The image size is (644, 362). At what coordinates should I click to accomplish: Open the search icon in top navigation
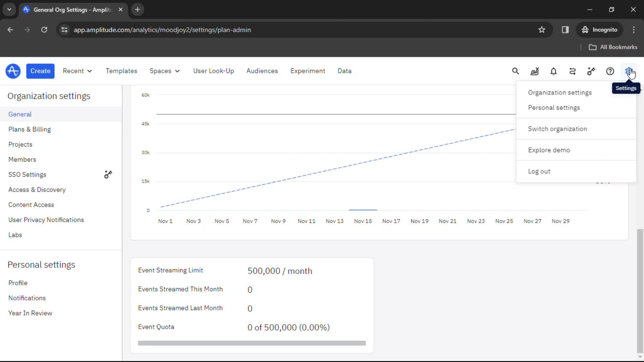point(516,71)
